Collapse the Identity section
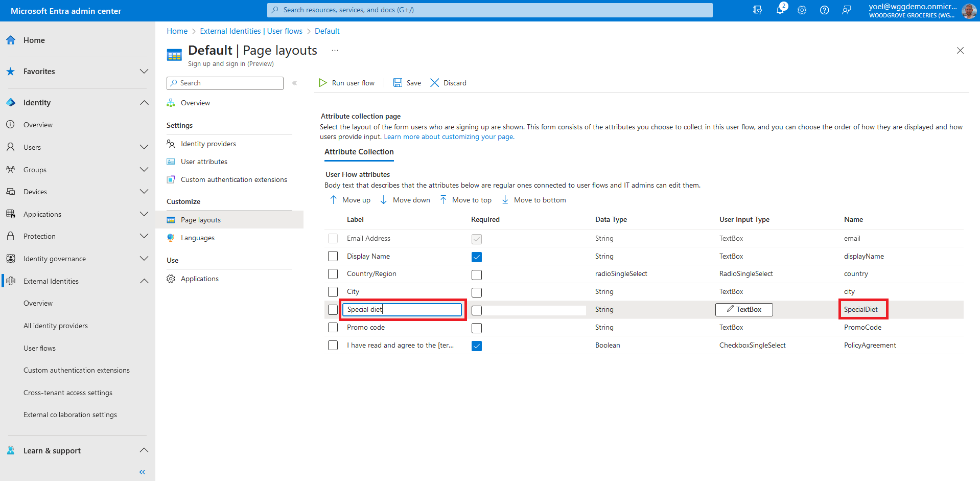Viewport: 980px width, 481px height. (144, 103)
